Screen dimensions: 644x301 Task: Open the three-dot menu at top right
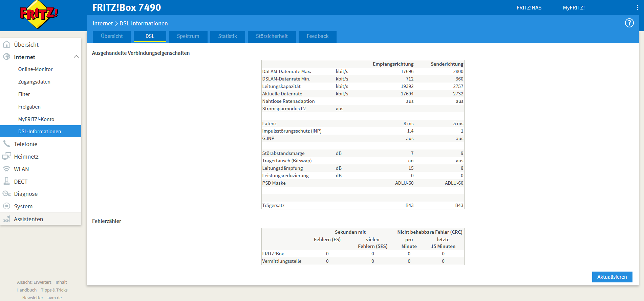point(638,7)
